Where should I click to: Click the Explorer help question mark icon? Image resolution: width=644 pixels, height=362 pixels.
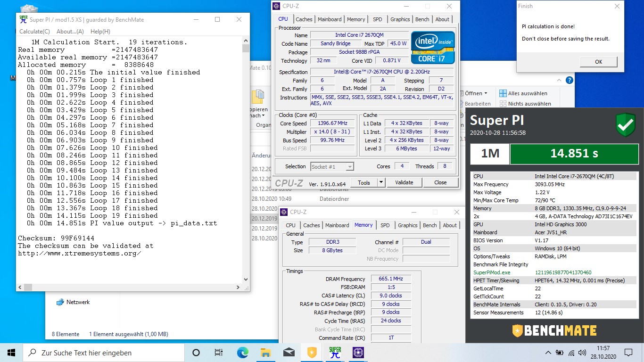tap(569, 80)
